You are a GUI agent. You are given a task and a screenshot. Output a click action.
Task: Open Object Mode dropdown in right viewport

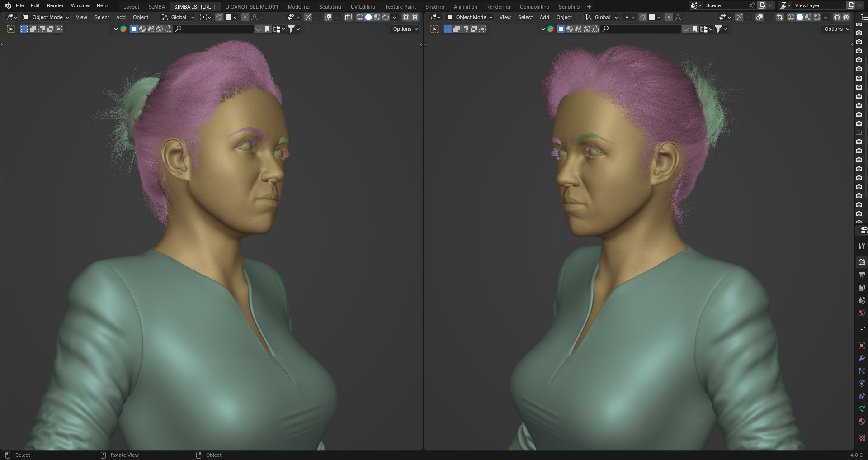tap(470, 17)
